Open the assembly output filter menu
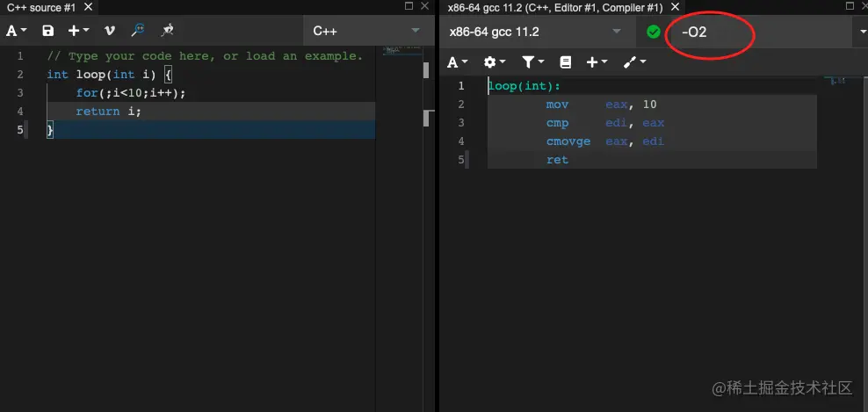This screenshot has width=868, height=412. pyautogui.click(x=532, y=62)
